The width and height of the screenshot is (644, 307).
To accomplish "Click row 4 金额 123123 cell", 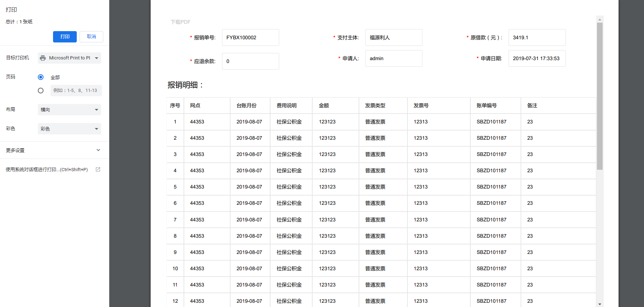I will coord(336,170).
